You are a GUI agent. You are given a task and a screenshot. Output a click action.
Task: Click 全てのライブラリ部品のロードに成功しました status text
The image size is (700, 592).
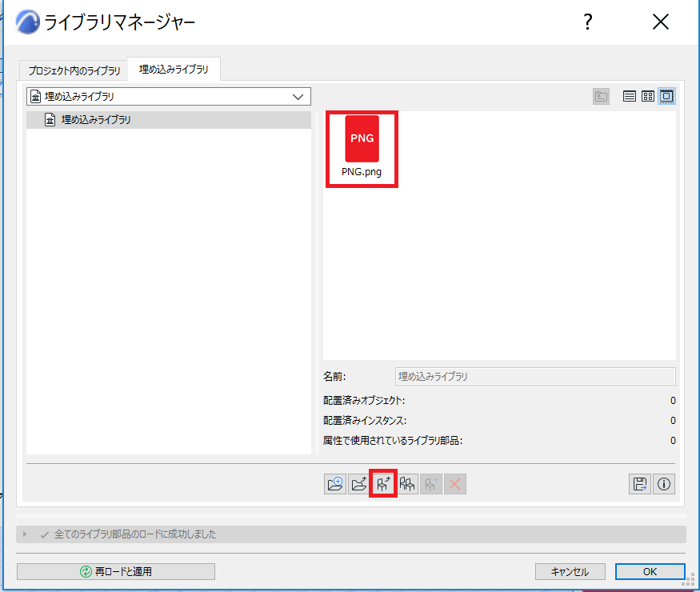135,534
